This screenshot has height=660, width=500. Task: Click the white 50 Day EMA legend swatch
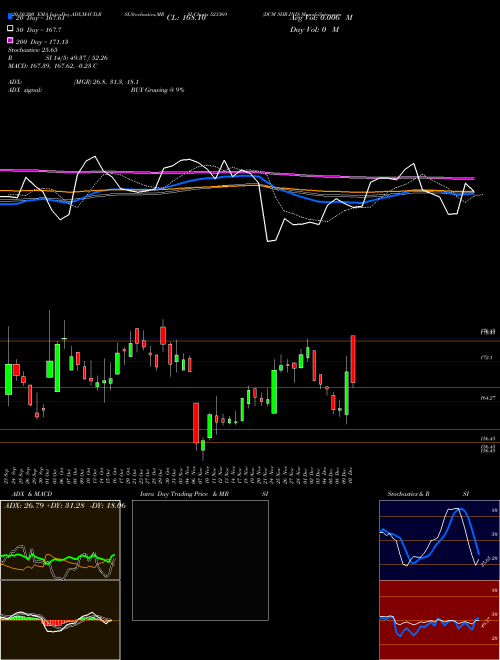point(10,29)
